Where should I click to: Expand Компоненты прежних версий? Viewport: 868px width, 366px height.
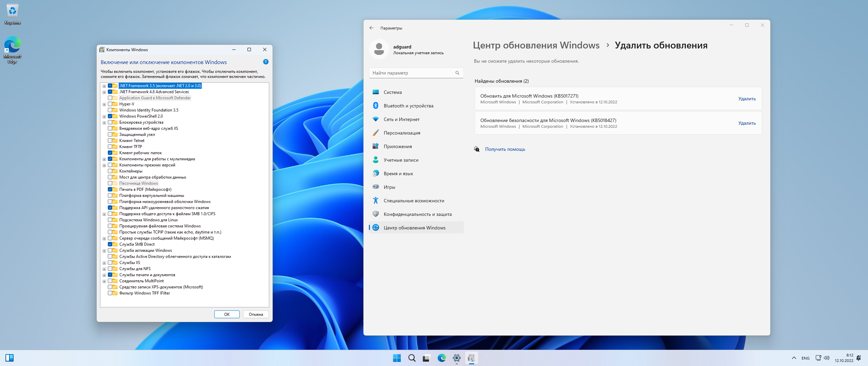click(104, 165)
